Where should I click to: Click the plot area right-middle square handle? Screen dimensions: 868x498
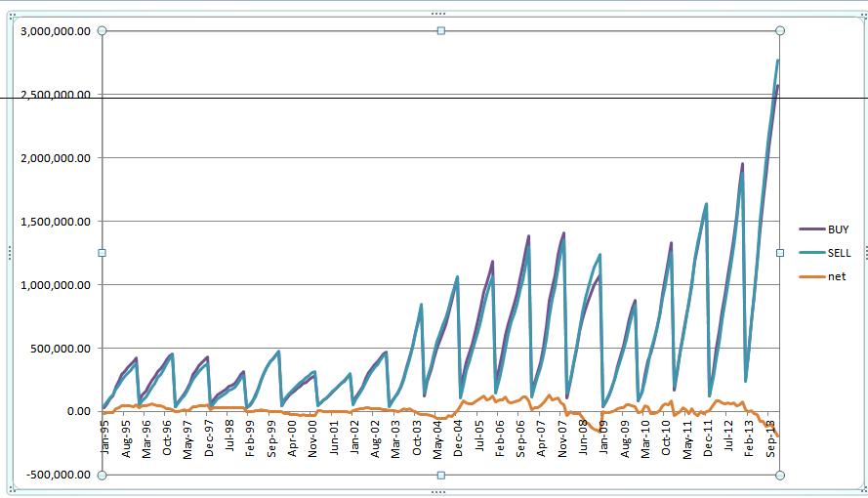[x=780, y=253]
